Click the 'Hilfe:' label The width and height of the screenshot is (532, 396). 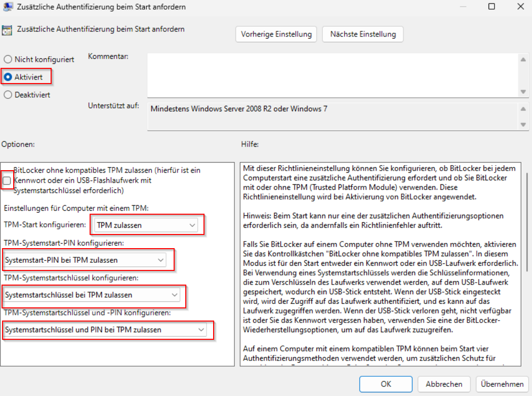pos(250,144)
